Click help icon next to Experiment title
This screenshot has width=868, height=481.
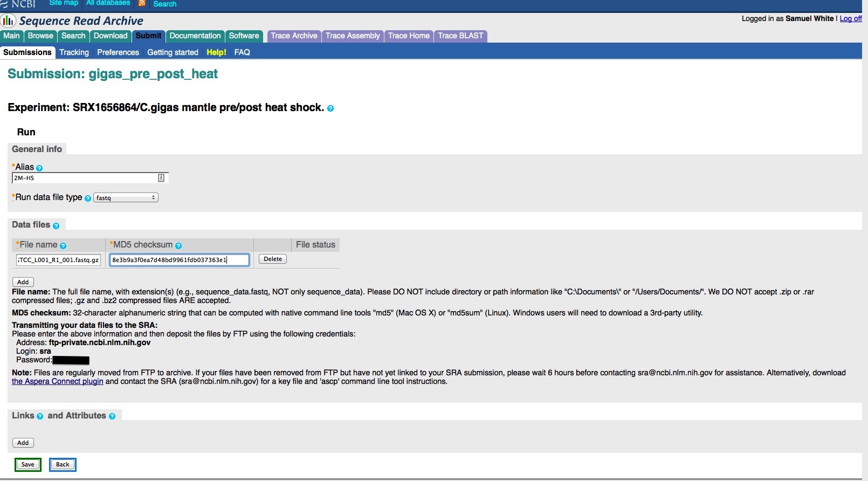coord(330,108)
